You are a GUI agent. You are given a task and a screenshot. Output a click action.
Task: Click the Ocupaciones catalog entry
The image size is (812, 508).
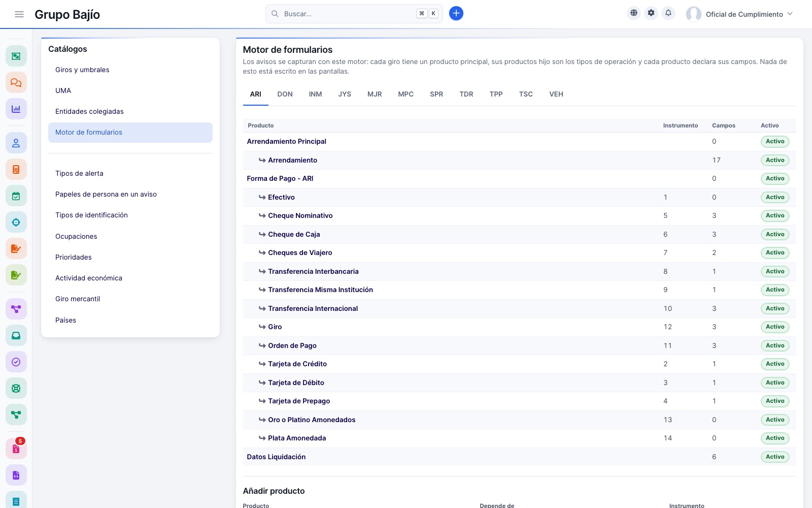[x=130, y=236]
